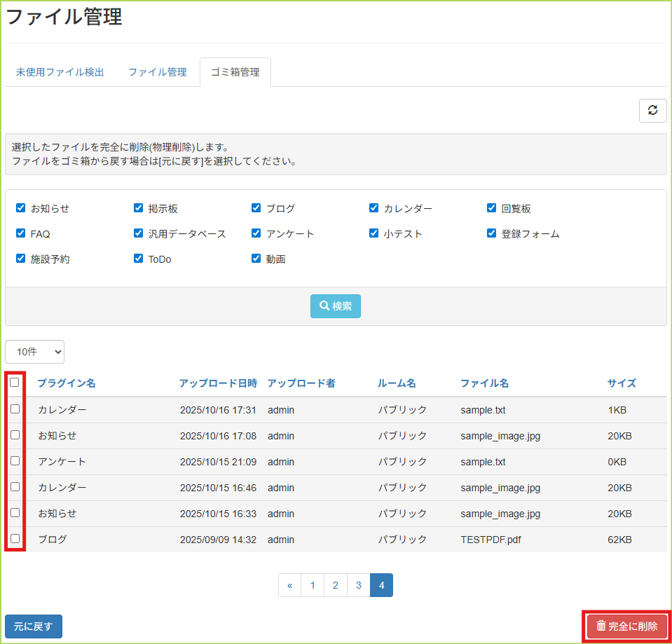Uncheck the ToDo filter checkbox
Screen dimensions: 672x644
coord(139,259)
